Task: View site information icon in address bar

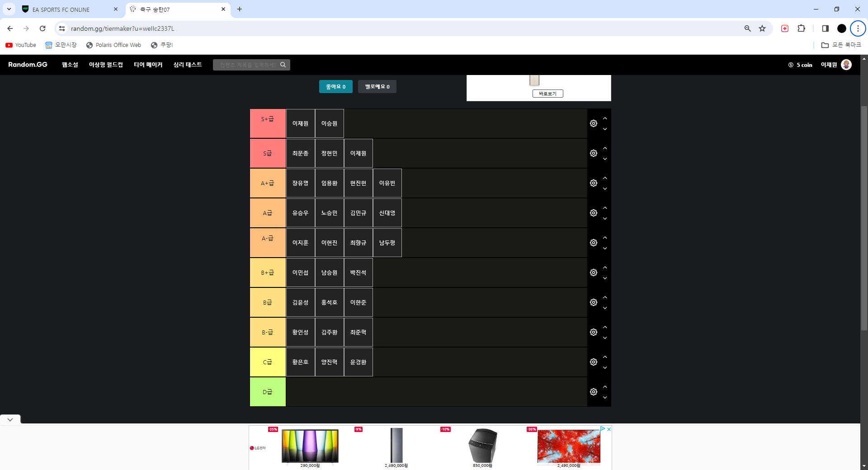Action: [x=62, y=28]
